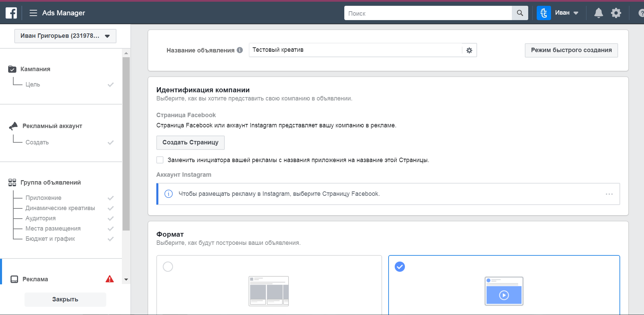The image size is (644, 315).
Task: Click the carousel format illustration
Action: pyautogui.click(x=269, y=291)
